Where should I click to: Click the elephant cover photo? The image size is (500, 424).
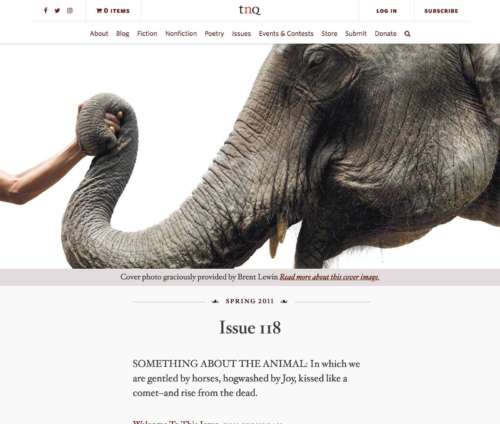250,156
